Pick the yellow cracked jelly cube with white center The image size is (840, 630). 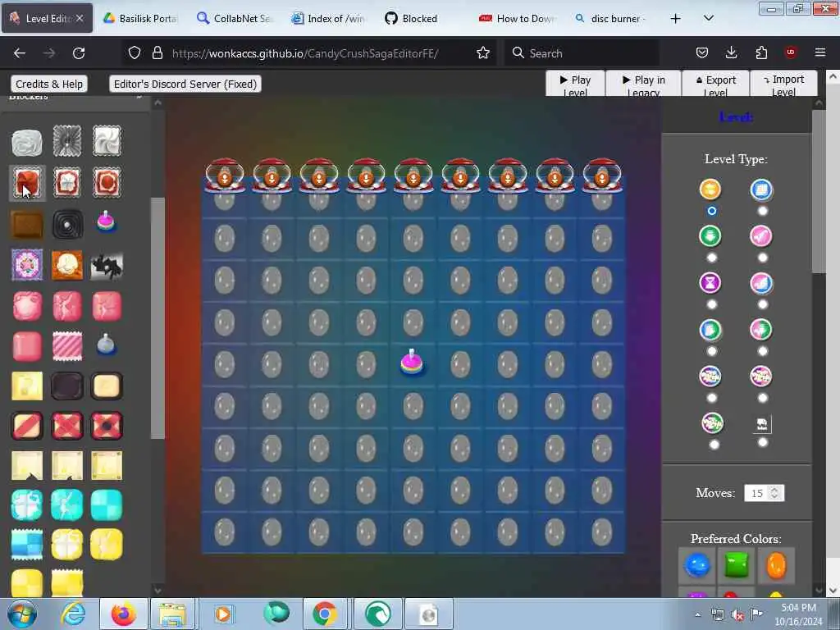coord(67,545)
